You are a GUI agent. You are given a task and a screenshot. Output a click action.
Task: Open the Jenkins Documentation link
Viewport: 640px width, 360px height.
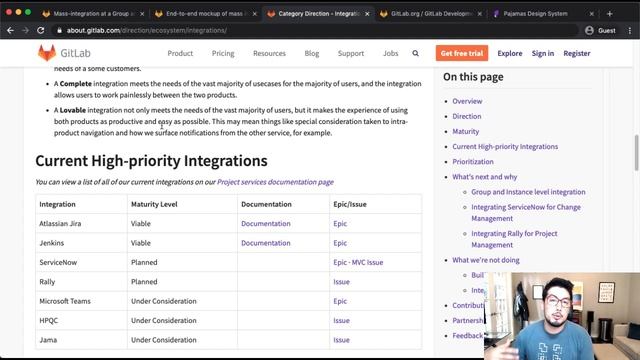pyautogui.click(x=266, y=243)
